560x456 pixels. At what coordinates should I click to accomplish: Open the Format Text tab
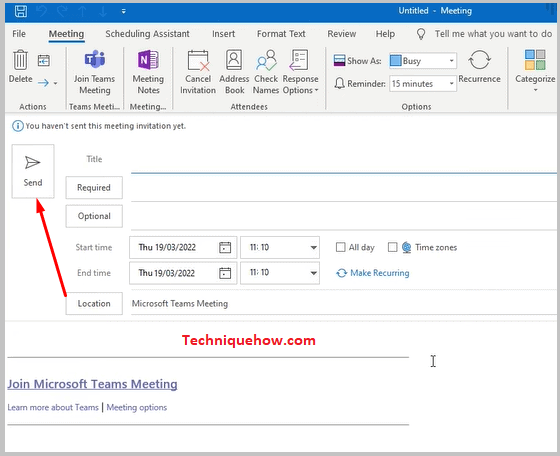281,34
